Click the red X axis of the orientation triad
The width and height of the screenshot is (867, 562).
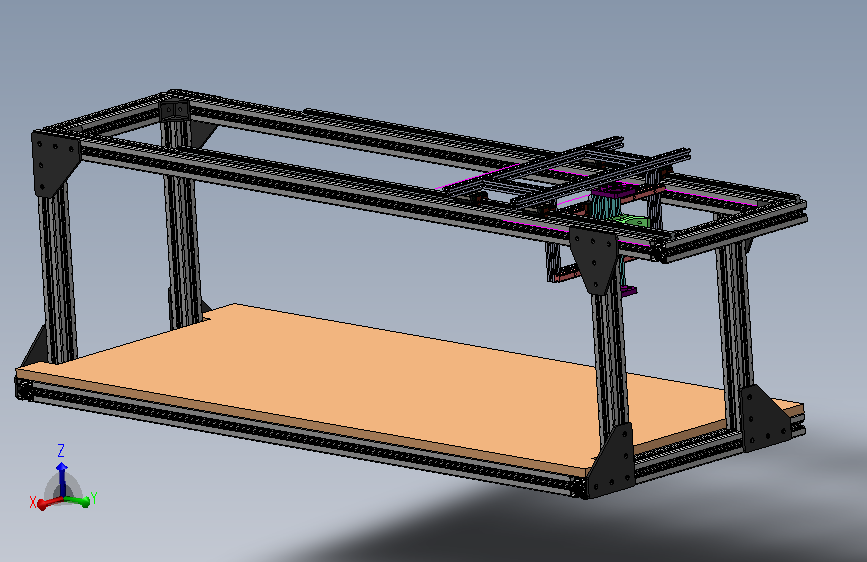pos(50,502)
